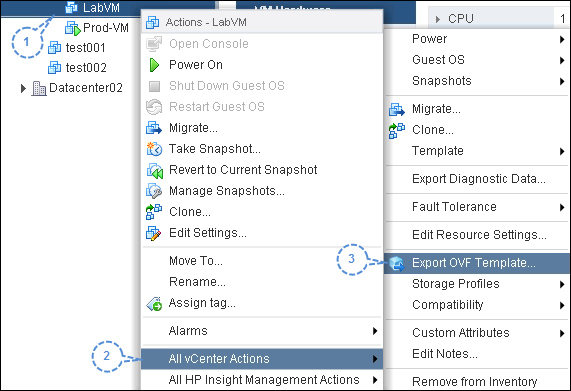Select Edit Settings... menu entry

click(262, 233)
